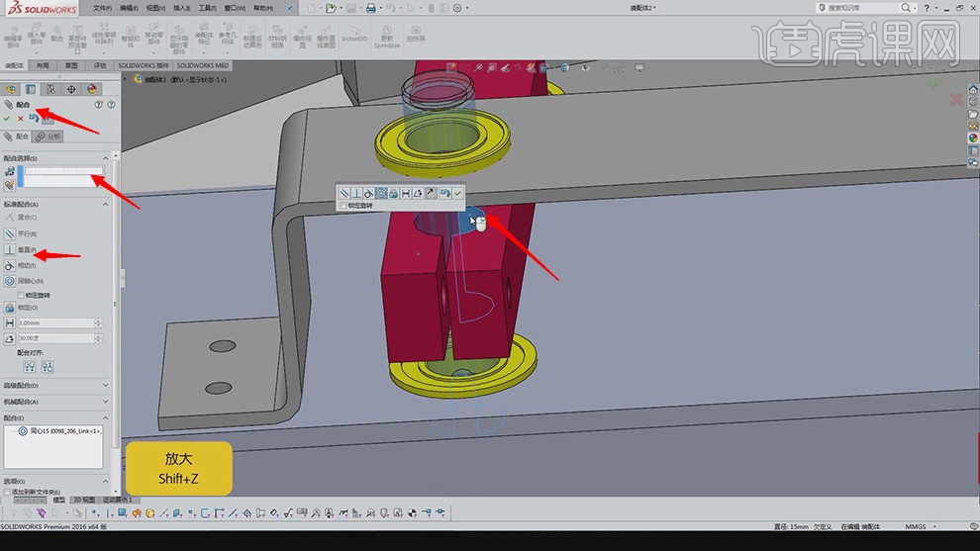Viewport: 980px width, 551px height.
Task: Confirm the mate with the green checkmark
Action: pos(7,119)
